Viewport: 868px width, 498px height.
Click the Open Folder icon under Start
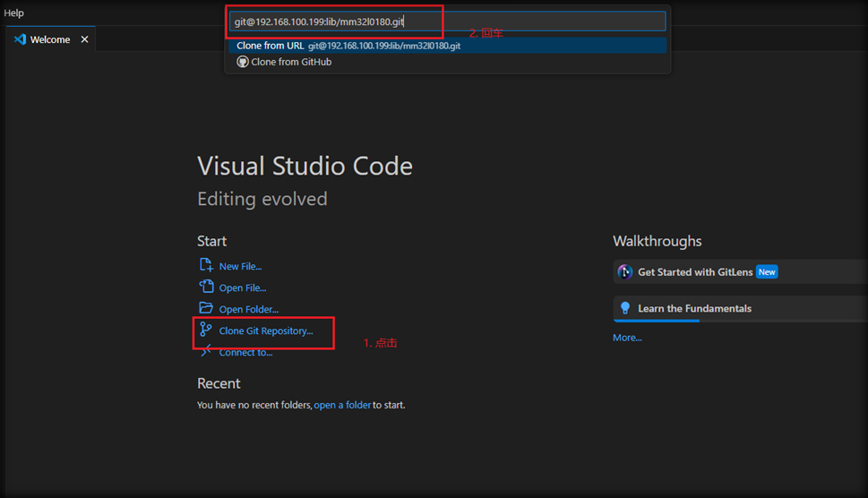206,309
